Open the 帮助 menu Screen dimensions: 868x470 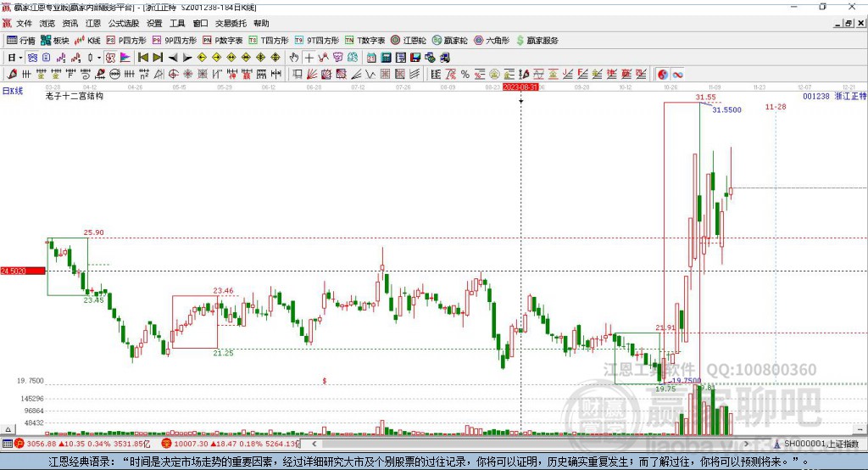tap(261, 23)
